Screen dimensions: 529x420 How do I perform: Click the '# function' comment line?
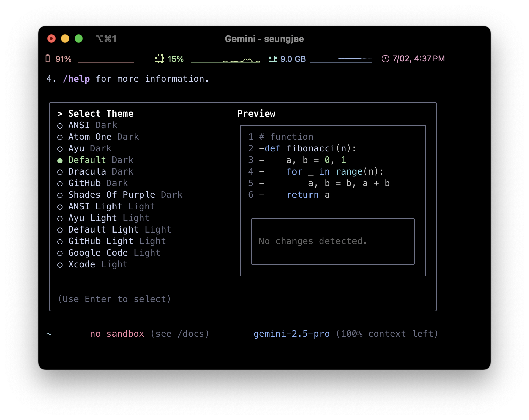pos(286,137)
